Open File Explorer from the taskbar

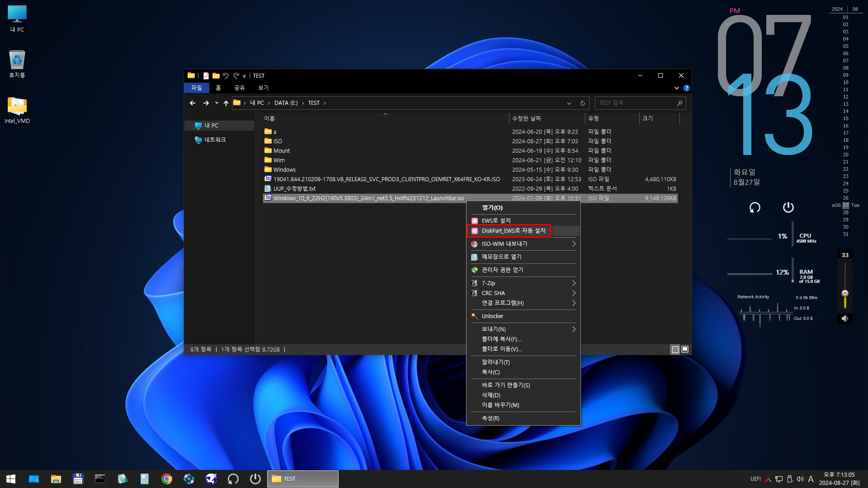tap(56, 479)
